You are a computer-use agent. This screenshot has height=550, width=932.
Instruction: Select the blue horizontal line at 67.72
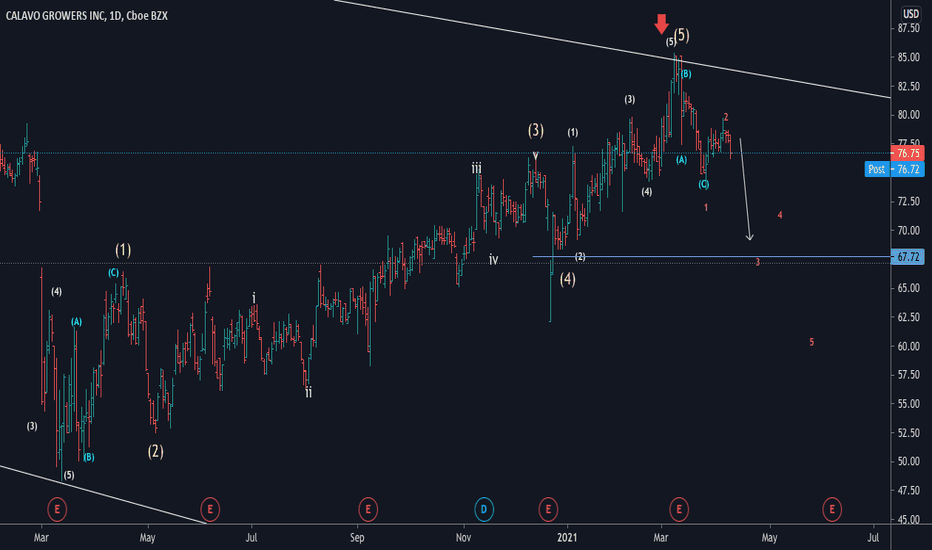pyautogui.click(x=711, y=257)
